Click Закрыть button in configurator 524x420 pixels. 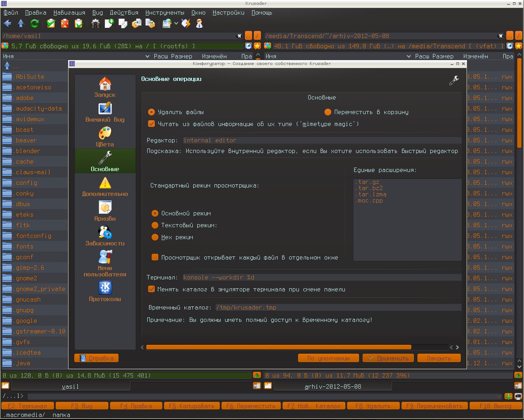click(x=439, y=358)
